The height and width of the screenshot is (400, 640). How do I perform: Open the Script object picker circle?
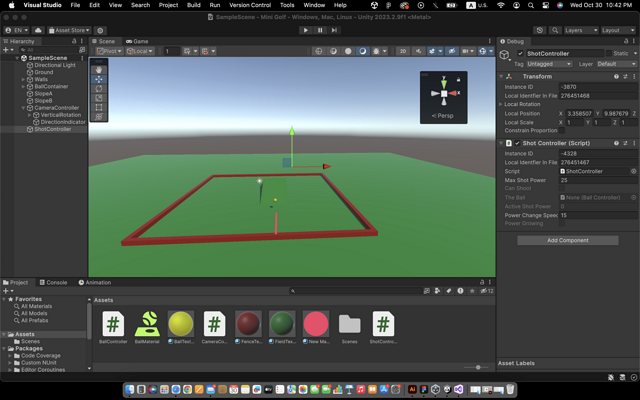coord(633,171)
